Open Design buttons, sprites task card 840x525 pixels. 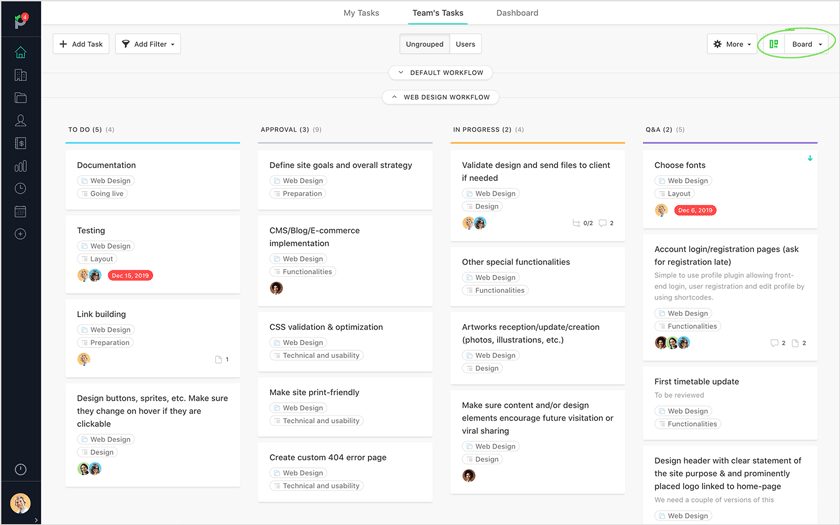point(153,435)
